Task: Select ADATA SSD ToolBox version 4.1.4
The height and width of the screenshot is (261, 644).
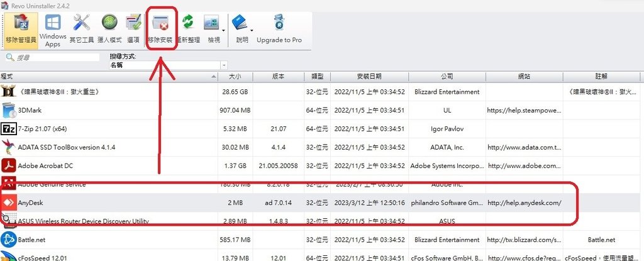Action: click(67, 147)
